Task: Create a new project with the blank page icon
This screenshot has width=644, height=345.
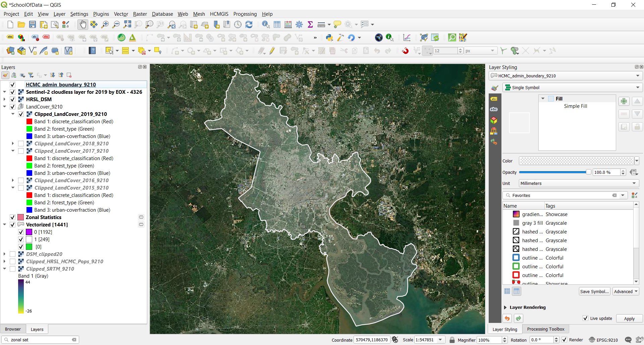Action: point(10,24)
